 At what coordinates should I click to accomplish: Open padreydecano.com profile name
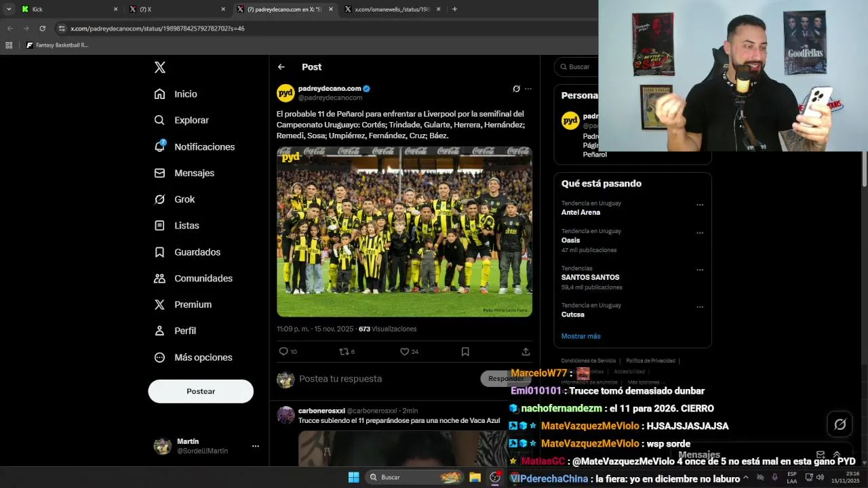pyautogui.click(x=330, y=88)
